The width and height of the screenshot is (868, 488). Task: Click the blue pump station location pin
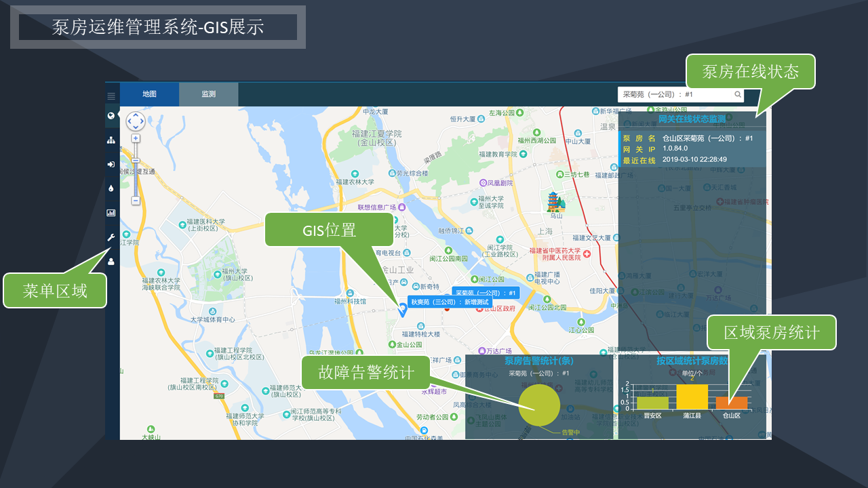tap(402, 309)
